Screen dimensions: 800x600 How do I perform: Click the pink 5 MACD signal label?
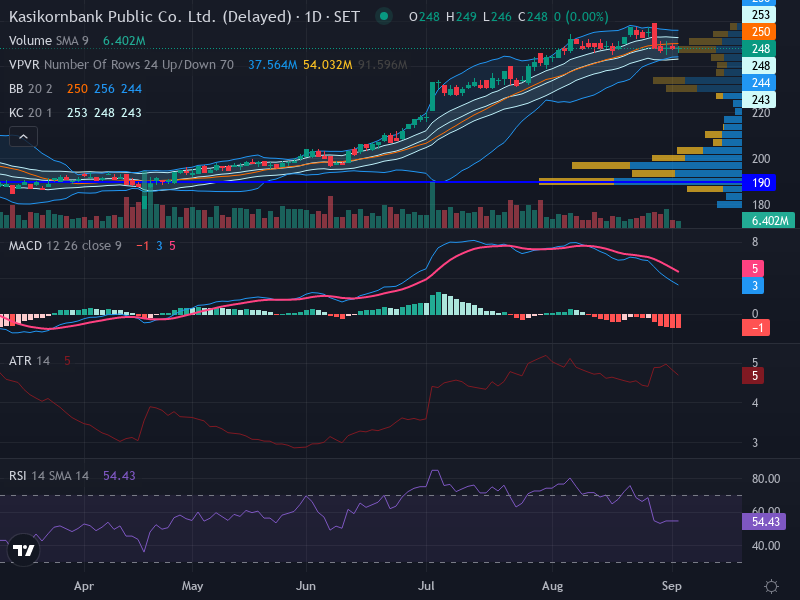click(753, 268)
